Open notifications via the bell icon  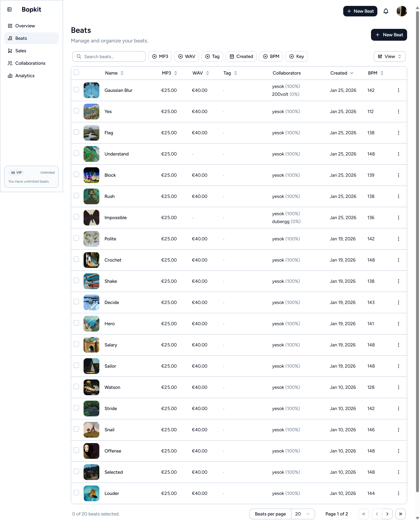pyautogui.click(x=386, y=11)
